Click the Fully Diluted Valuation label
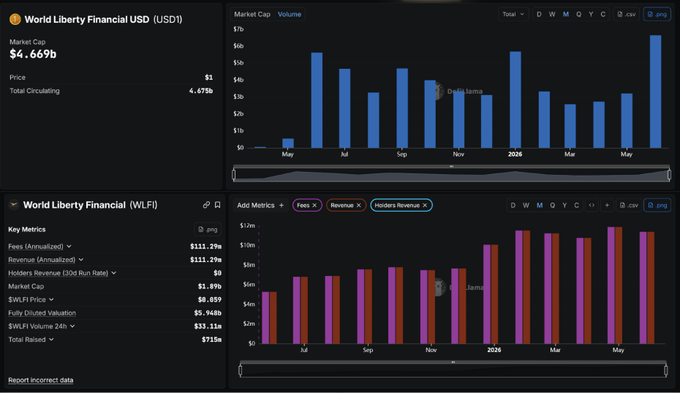The width and height of the screenshot is (680, 393). coord(42,313)
